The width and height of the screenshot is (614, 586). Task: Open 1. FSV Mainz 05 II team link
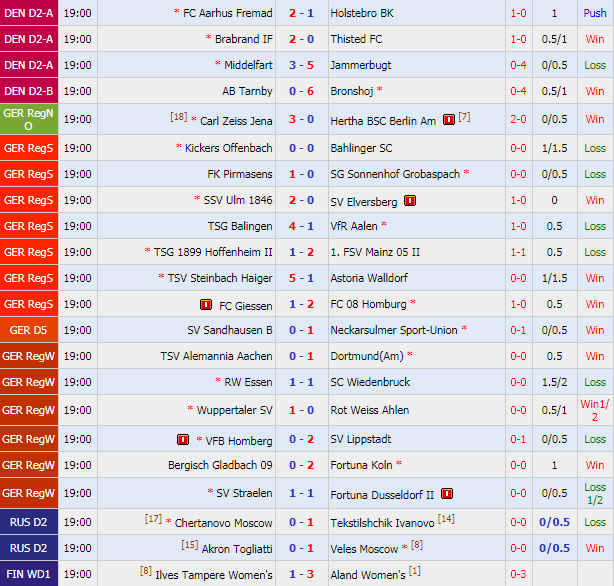[x=375, y=252]
